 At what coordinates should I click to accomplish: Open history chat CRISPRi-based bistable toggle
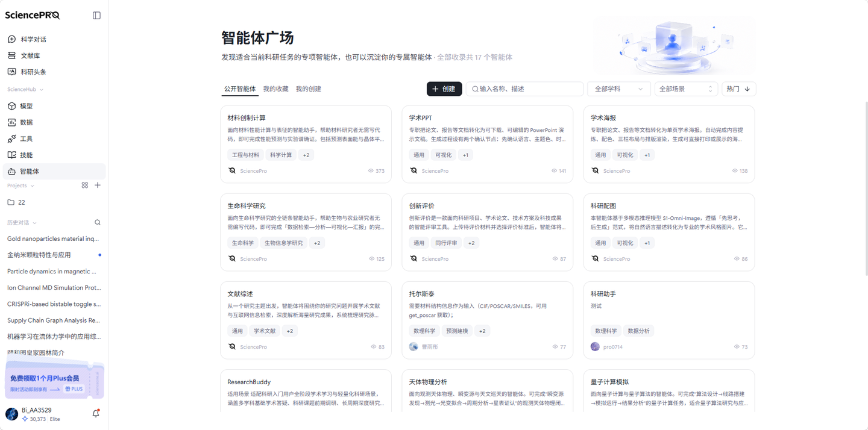[54, 304]
